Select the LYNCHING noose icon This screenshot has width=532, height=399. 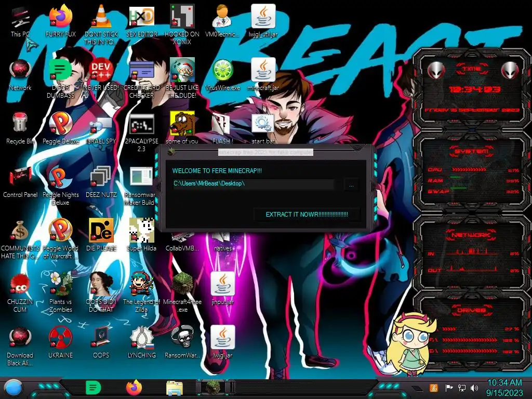142,343
